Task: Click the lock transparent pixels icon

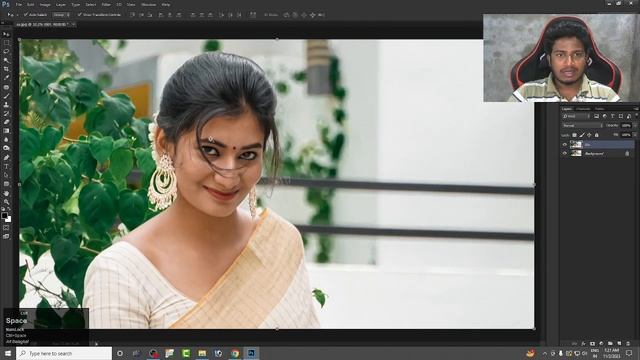Action: [574, 135]
